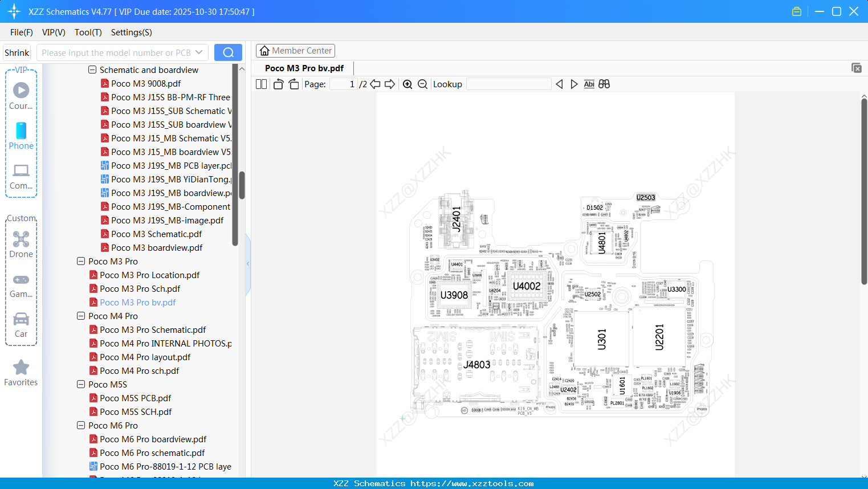Visit the www.xzztools.com link in status bar
The width and height of the screenshot is (868, 489).
(472, 483)
